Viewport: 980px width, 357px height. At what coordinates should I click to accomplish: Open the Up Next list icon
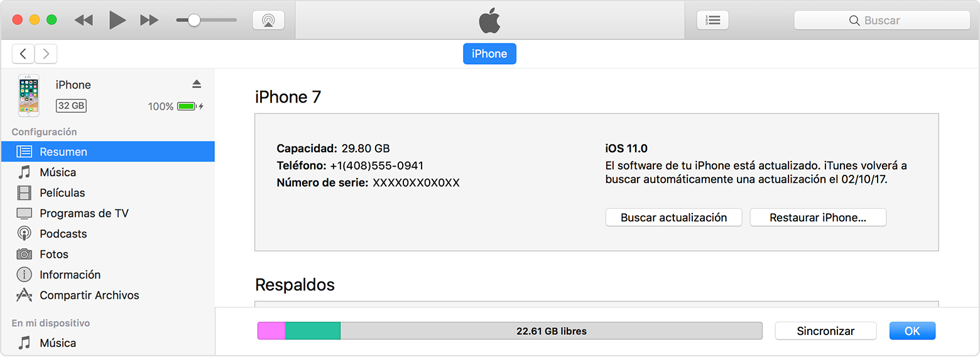click(713, 20)
